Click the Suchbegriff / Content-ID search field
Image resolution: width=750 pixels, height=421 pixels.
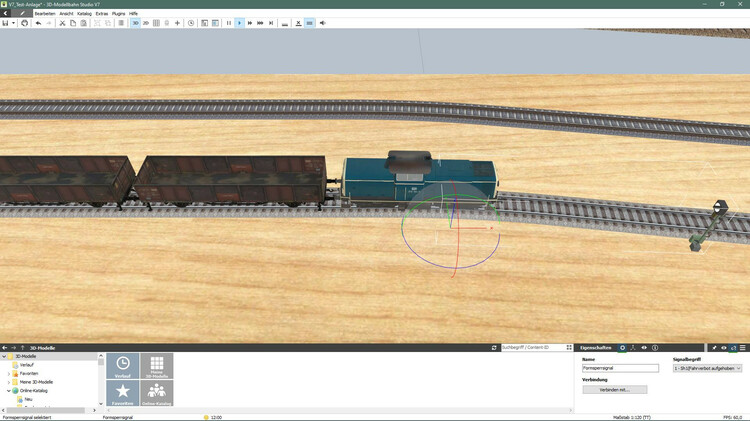532,348
